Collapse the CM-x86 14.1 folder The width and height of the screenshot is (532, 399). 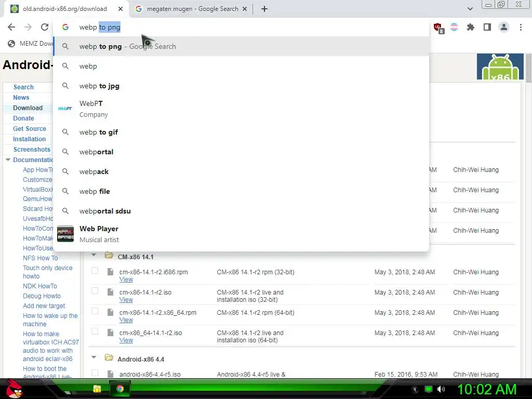pyautogui.click(x=94, y=255)
